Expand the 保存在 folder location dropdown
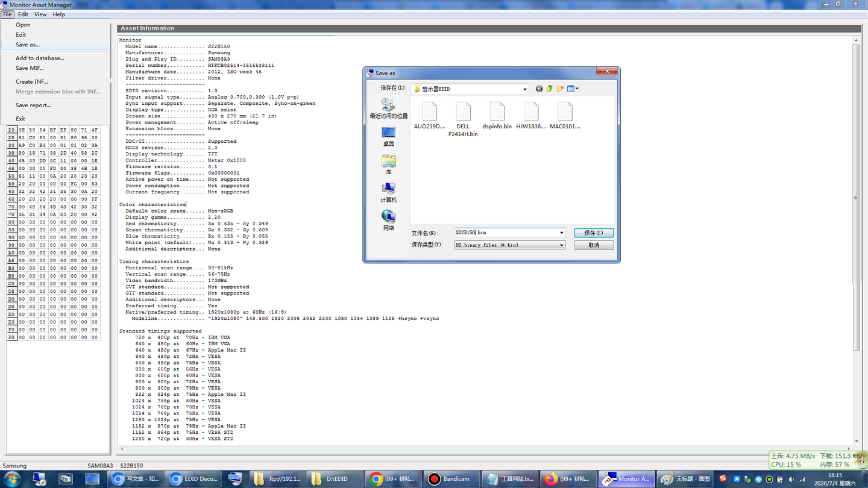 point(525,89)
